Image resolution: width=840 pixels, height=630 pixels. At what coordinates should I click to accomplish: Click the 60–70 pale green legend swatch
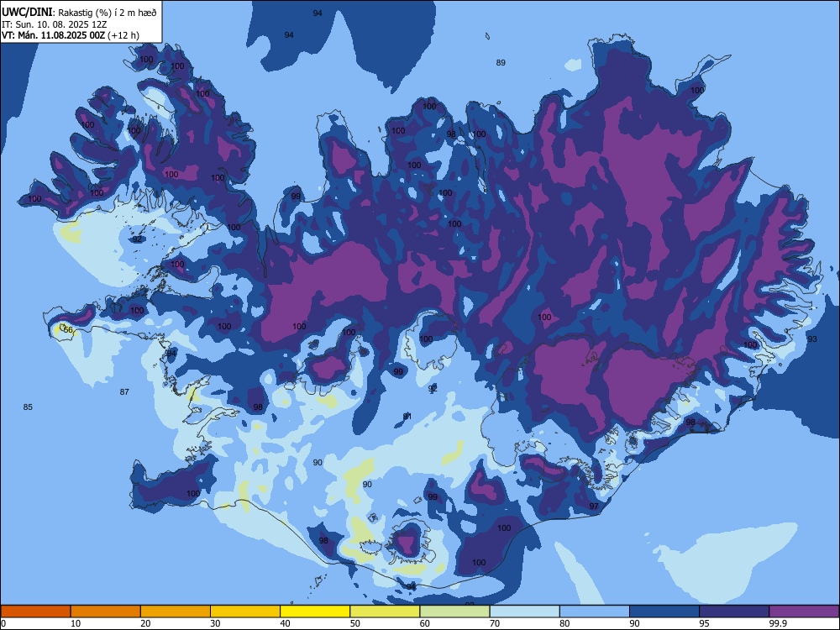tap(454, 612)
